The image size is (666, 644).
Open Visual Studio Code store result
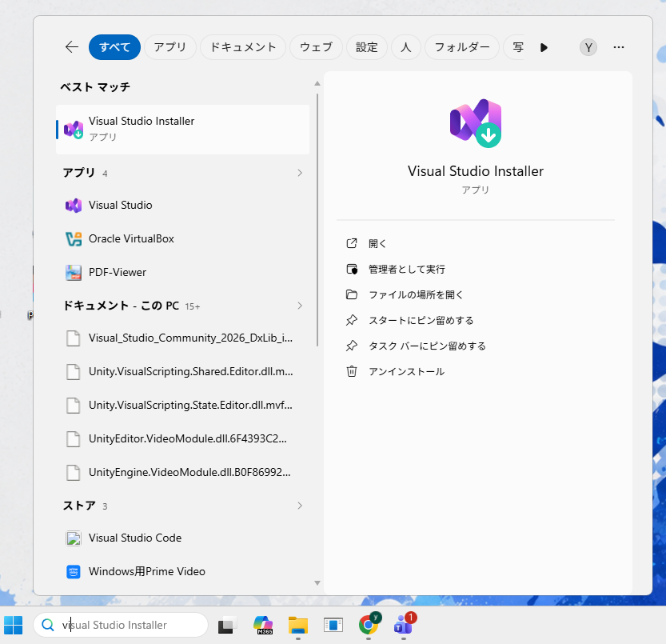[x=182, y=538]
